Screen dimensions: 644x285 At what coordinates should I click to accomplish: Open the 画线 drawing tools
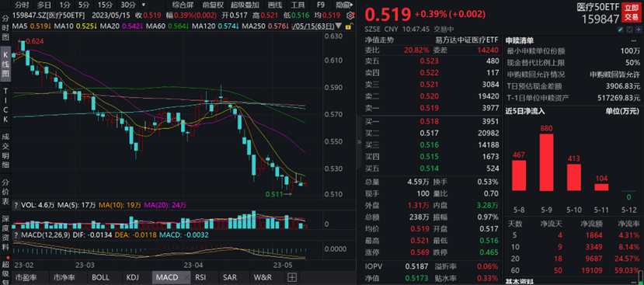[x=275, y=5]
